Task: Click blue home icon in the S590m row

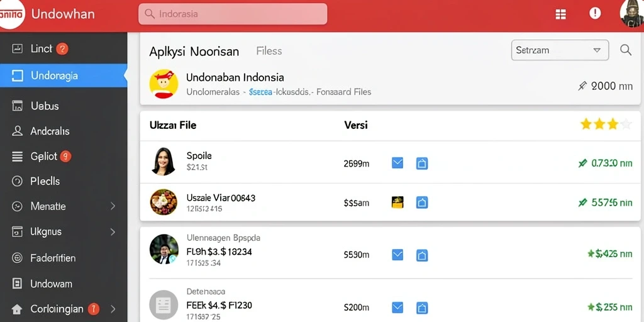Action: [422, 255]
